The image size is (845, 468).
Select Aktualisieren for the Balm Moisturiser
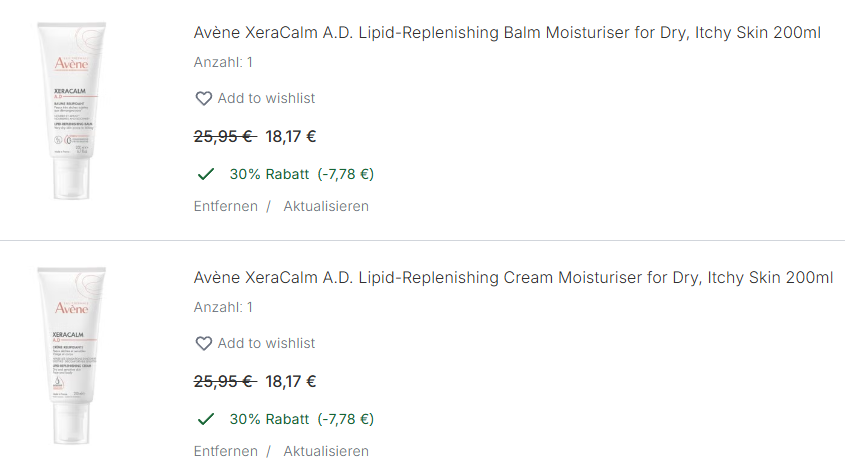[x=326, y=206]
